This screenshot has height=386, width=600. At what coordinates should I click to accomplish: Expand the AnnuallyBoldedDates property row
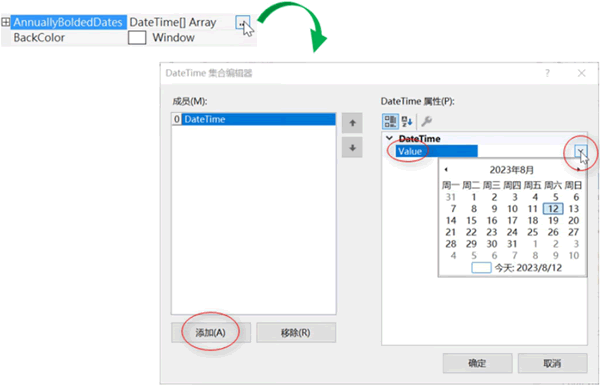pos(5,22)
